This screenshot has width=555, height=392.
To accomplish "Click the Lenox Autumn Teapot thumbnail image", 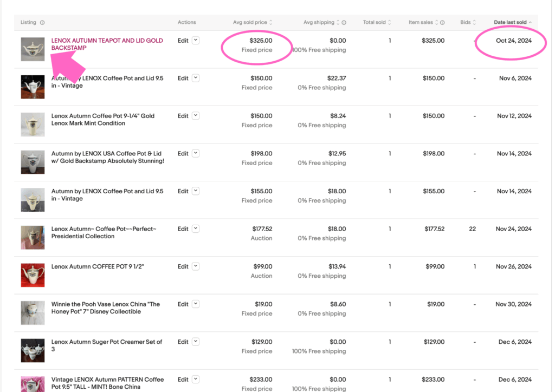I will tap(33, 49).
